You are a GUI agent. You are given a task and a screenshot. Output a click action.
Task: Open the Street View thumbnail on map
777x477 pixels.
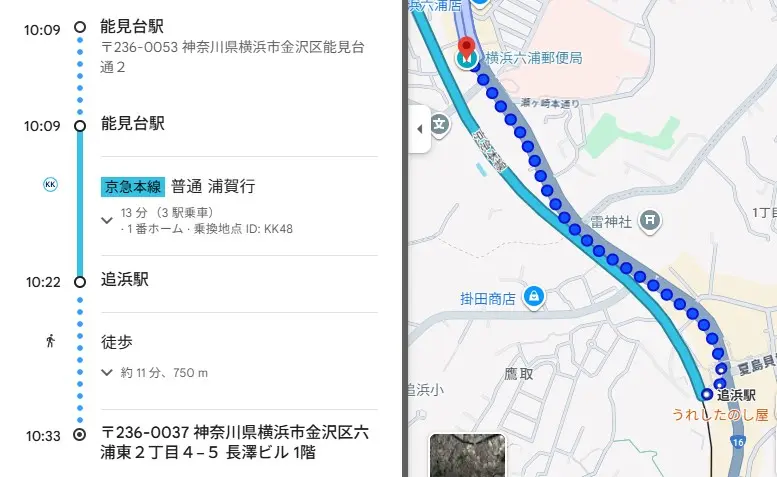467,456
